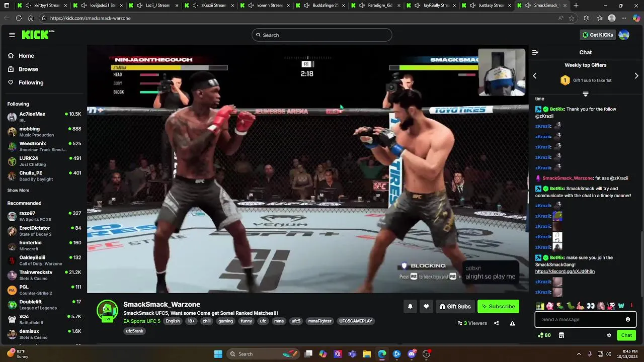Select the eyes emote quick reaction
The image size is (644, 362).
pos(591,306)
